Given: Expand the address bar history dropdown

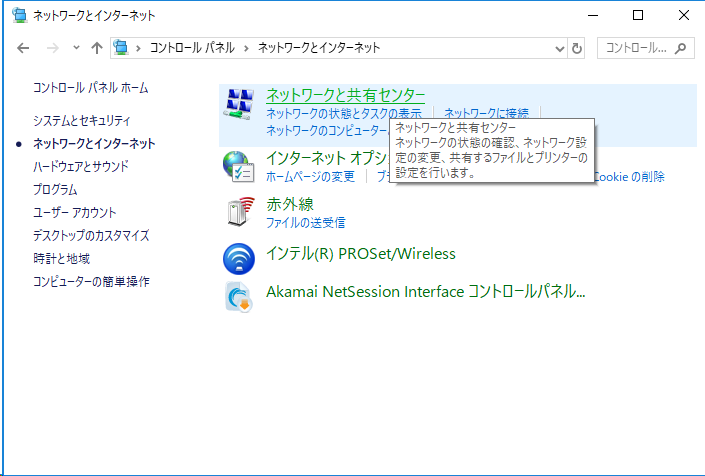Looking at the screenshot, I should coord(560,48).
